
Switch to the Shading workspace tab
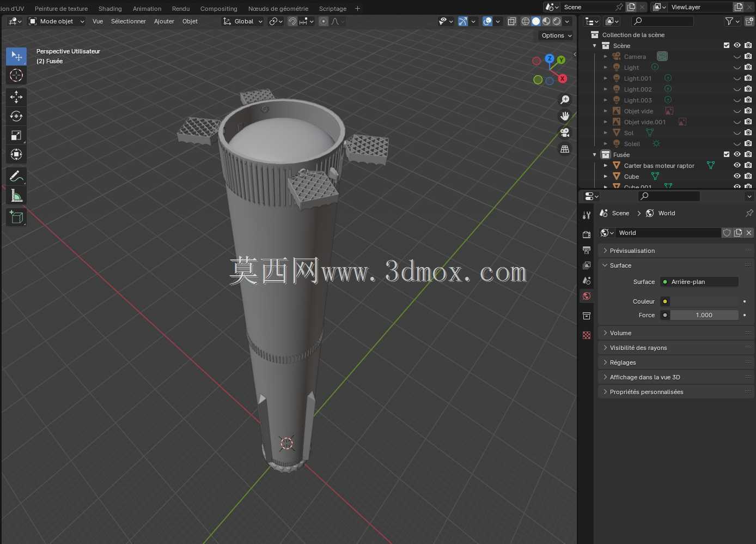110,9
